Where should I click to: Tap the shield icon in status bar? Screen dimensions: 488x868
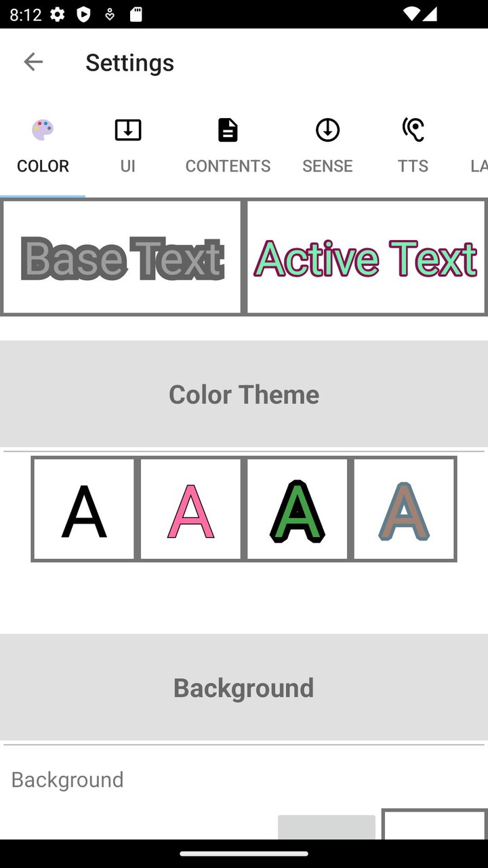[83, 14]
